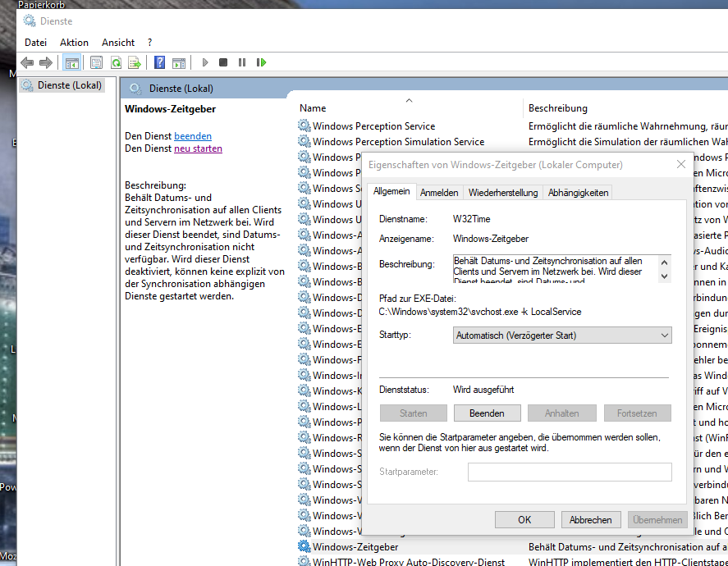The width and height of the screenshot is (728, 566).
Task: Open the Ansicht menu
Action: click(118, 42)
